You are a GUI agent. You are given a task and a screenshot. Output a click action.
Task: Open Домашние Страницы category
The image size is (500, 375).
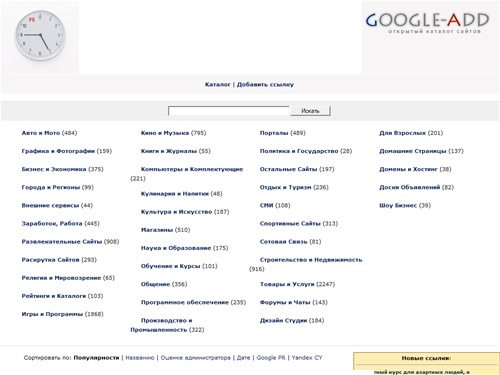point(413,151)
